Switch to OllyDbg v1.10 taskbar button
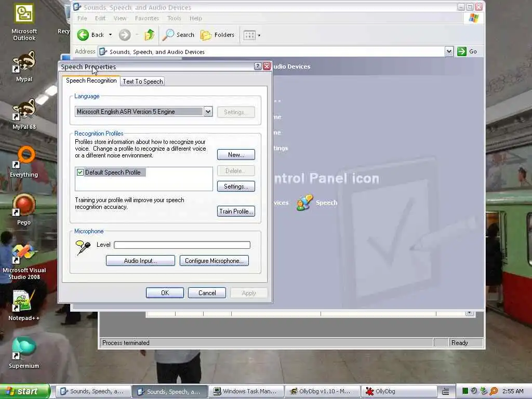Image resolution: width=532 pixels, height=399 pixels. [322, 391]
